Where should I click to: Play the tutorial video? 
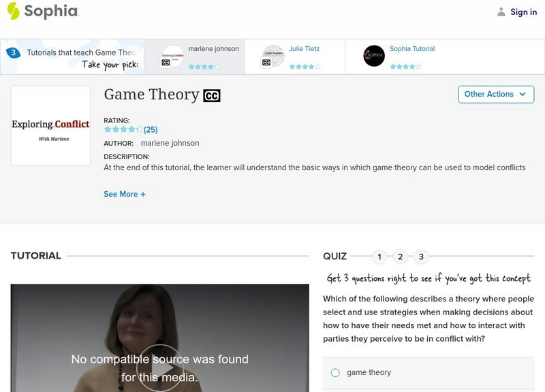(x=160, y=368)
